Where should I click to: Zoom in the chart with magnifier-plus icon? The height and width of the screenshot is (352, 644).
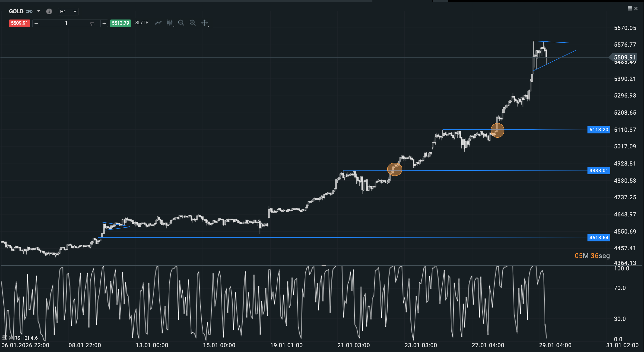[x=192, y=23]
